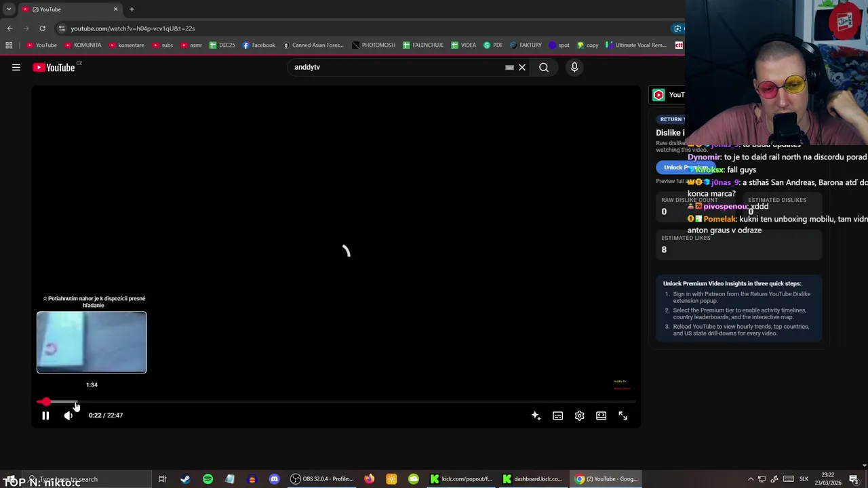Open the apps grid in bookmarks bar

9,45
